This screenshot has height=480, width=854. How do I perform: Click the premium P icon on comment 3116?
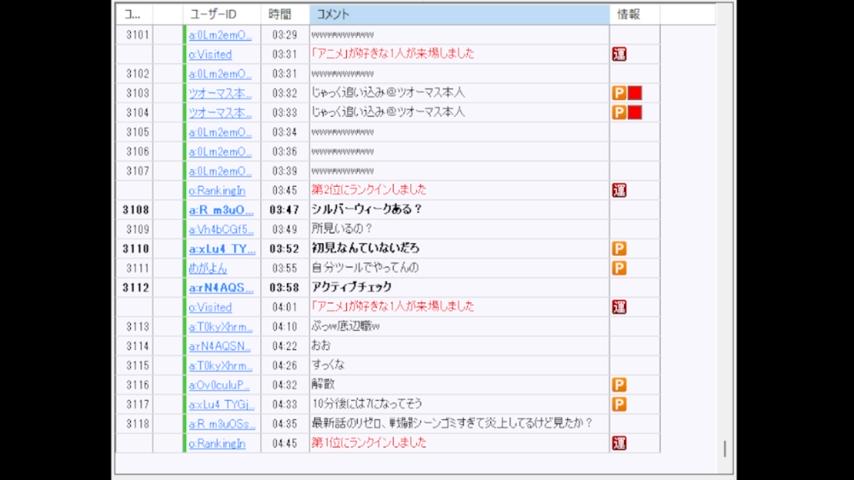coord(619,385)
